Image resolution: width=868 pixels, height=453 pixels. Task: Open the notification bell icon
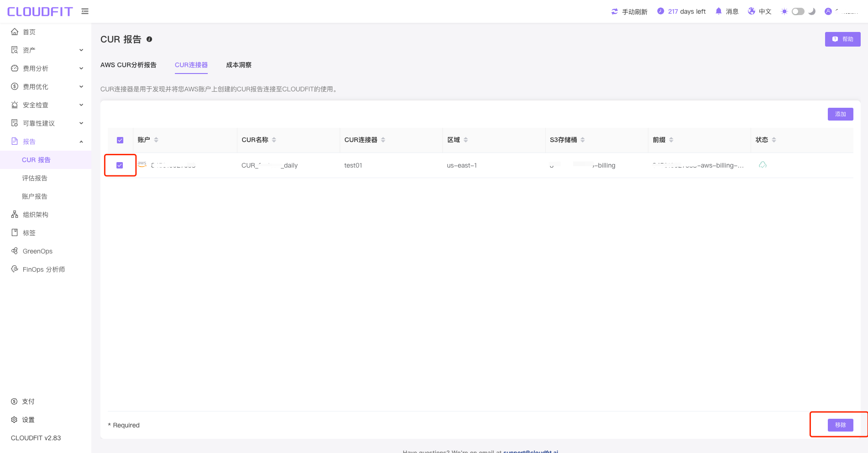(x=719, y=11)
